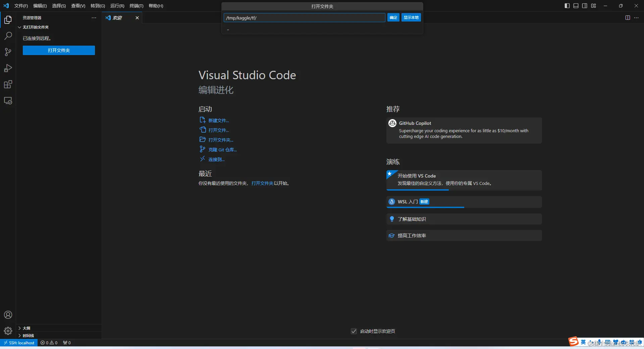Toggle the primary sidebar layout icon
This screenshot has height=349, width=644.
click(567, 6)
